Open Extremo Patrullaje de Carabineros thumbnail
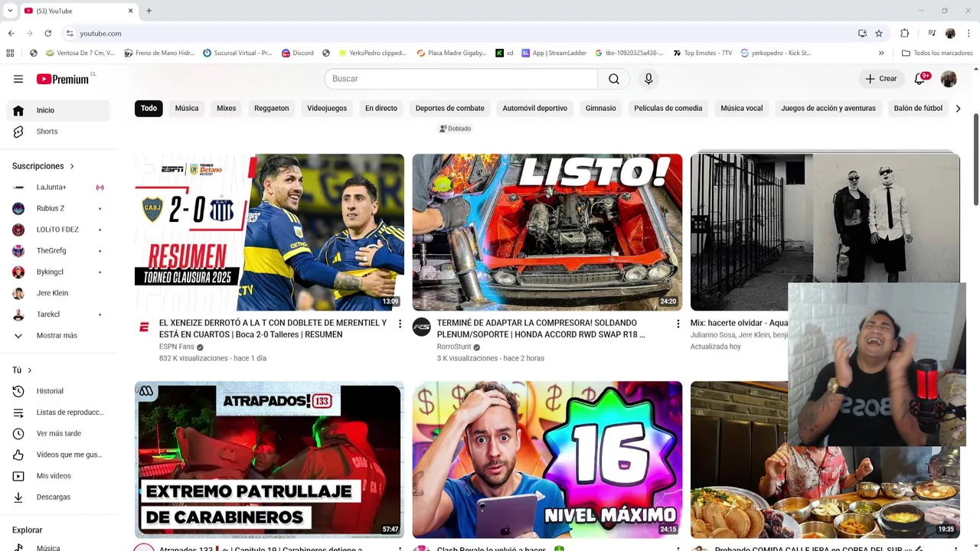The width and height of the screenshot is (980, 551). point(269,460)
